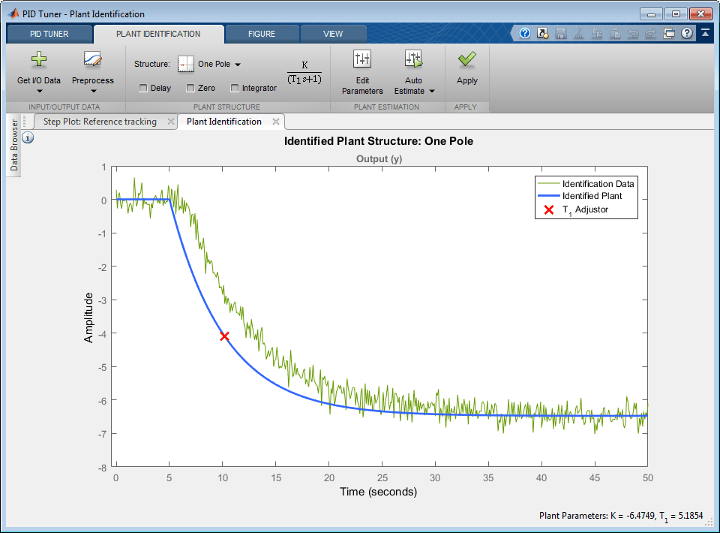Viewport: 720px width, 533px height.
Task: Open Edit Parameters dialog
Action: 362,60
